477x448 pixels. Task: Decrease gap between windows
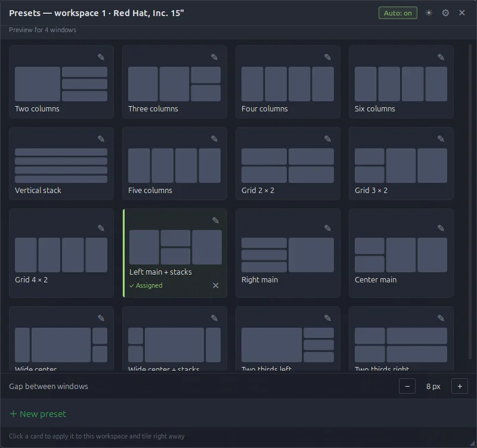[407, 386]
